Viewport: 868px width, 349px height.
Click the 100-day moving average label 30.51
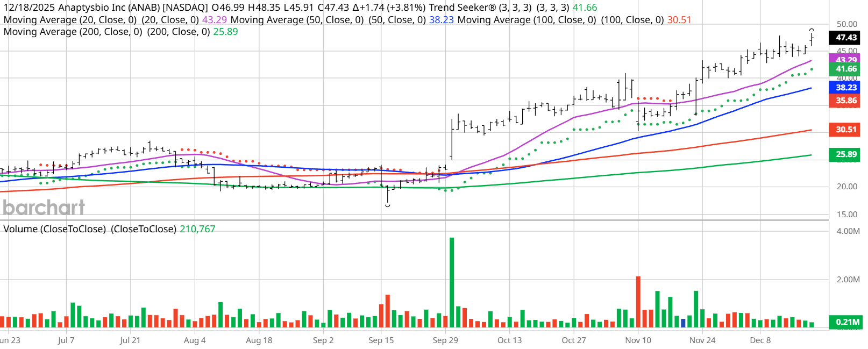point(845,130)
